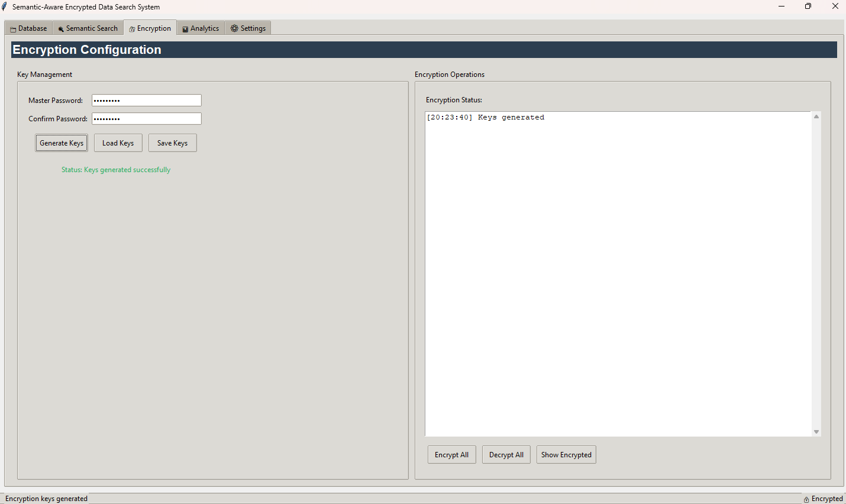846x504 pixels.
Task: Click the Master Password field
Action: tap(146, 101)
